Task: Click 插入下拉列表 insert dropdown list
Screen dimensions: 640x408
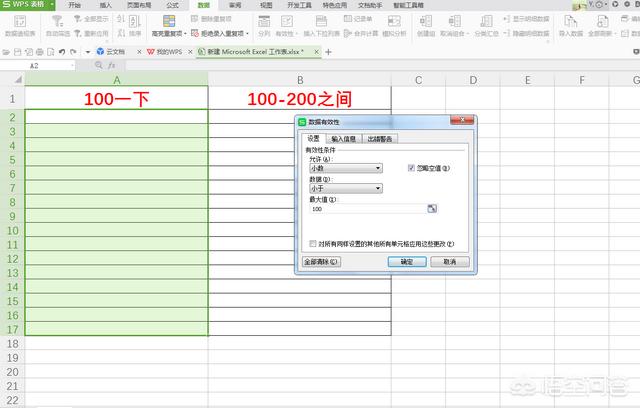Action: point(322,26)
